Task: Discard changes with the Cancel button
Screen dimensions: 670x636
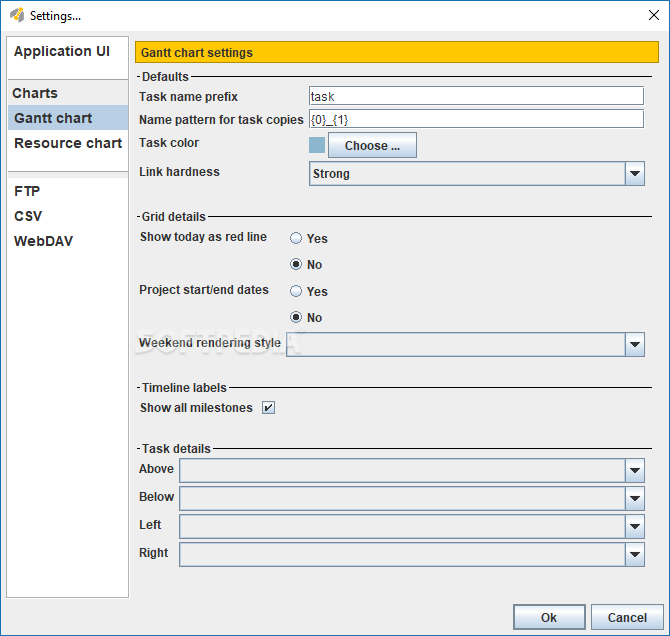Action: pyautogui.click(x=627, y=617)
